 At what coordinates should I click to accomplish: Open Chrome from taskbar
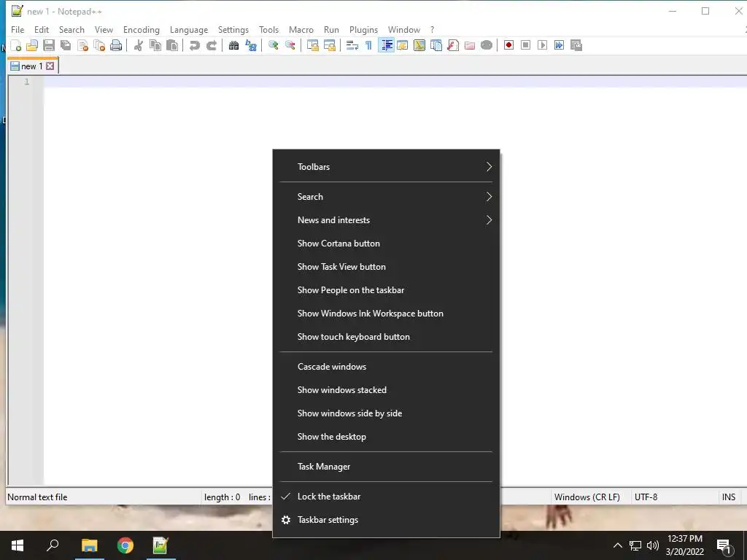pyautogui.click(x=125, y=545)
